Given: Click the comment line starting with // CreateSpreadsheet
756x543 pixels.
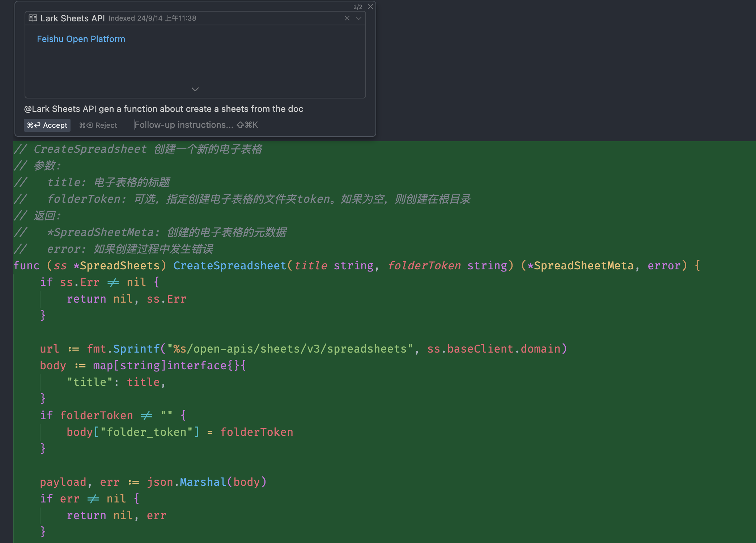Looking at the screenshot, I should coord(138,149).
